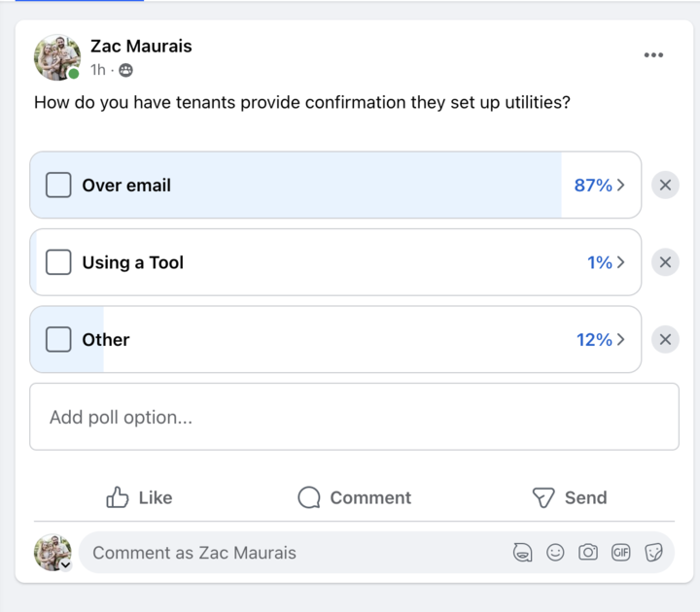Open Zac Maurais profile name link
This screenshot has width=700, height=612.
[141, 46]
